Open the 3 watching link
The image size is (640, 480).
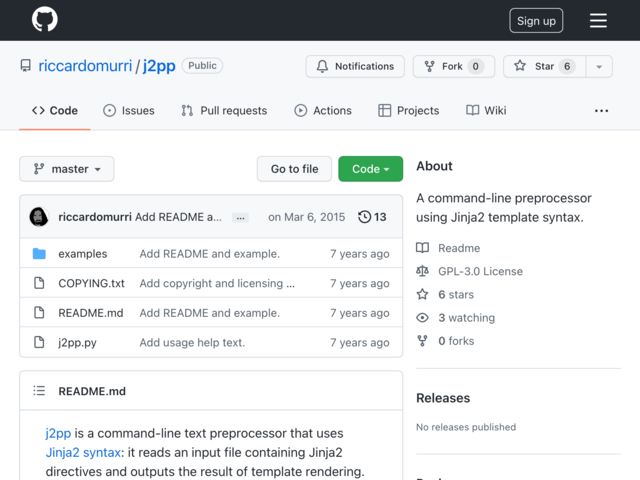click(x=467, y=318)
